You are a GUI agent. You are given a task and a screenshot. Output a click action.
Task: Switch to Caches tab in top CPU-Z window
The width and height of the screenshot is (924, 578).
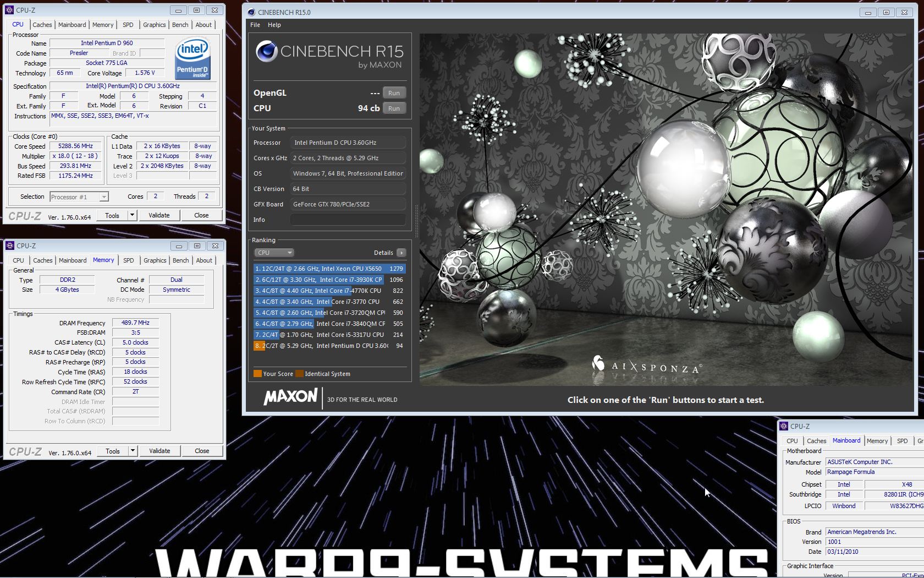(42, 25)
